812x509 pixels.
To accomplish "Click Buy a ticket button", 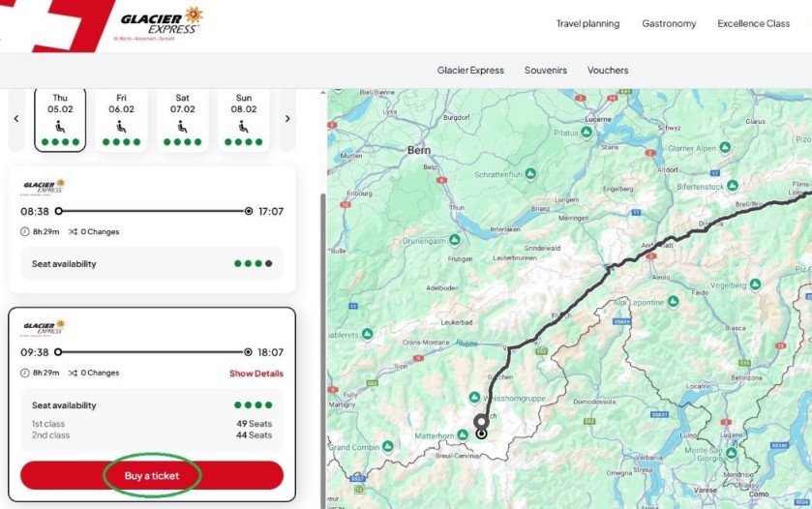I will click(x=152, y=475).
